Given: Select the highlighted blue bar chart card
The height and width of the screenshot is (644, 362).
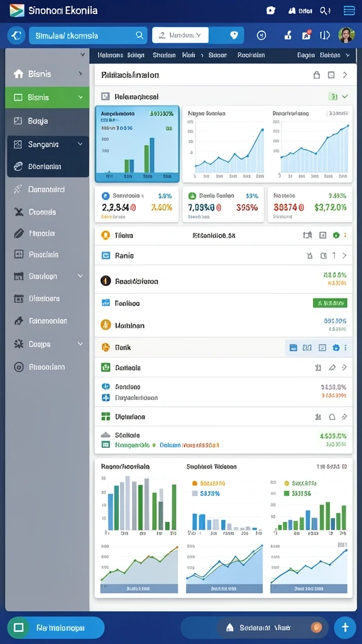Looking at the screenshot, I should [x=137, y=144].
